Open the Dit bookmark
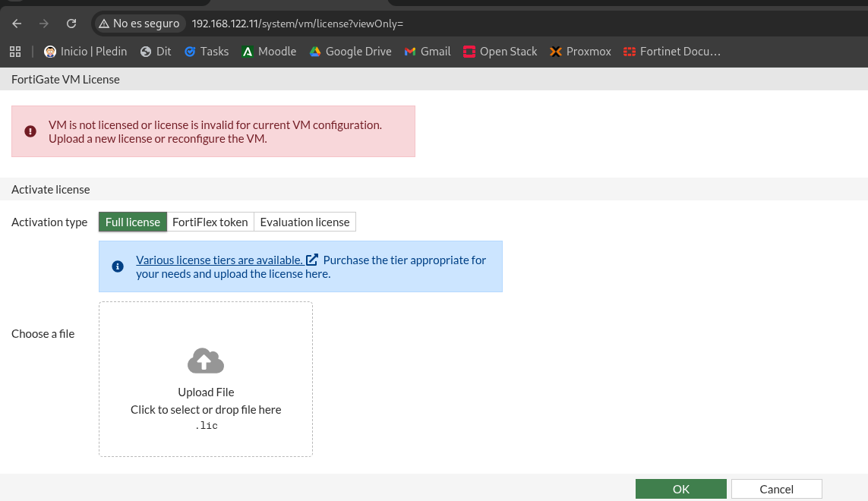Viewport: 868px width, 501px height. [156, 52]
